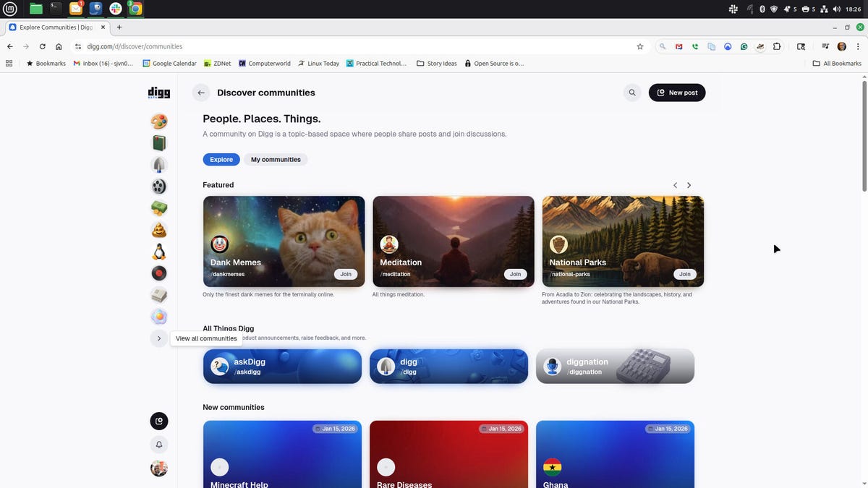Viewport: 868px width, 488px height.
Task: Join the Dank Memes community
Action: 345,273
